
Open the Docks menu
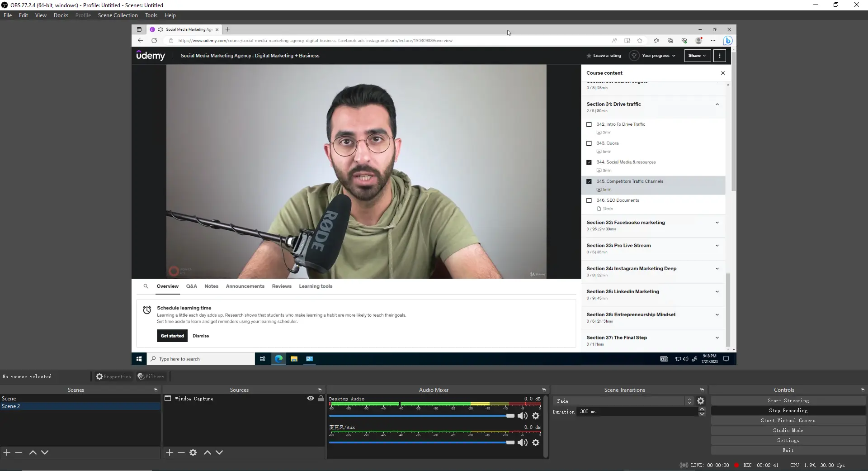tap(61, 15)
